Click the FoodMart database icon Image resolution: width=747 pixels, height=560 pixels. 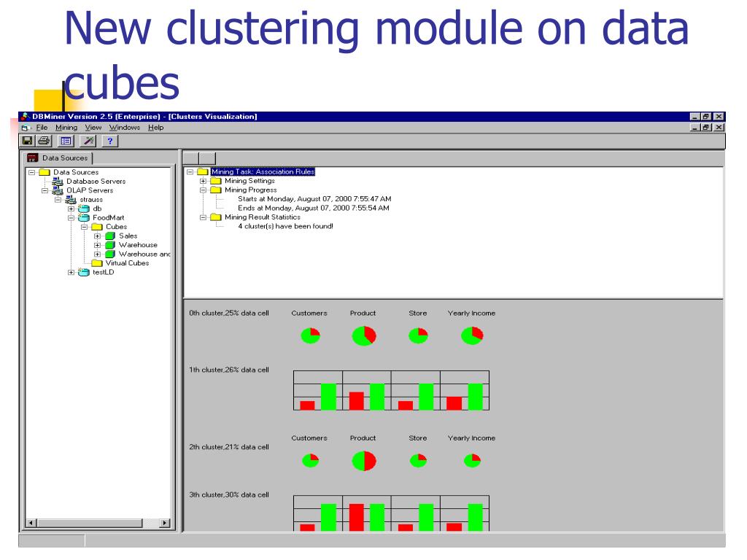[84, 217]
